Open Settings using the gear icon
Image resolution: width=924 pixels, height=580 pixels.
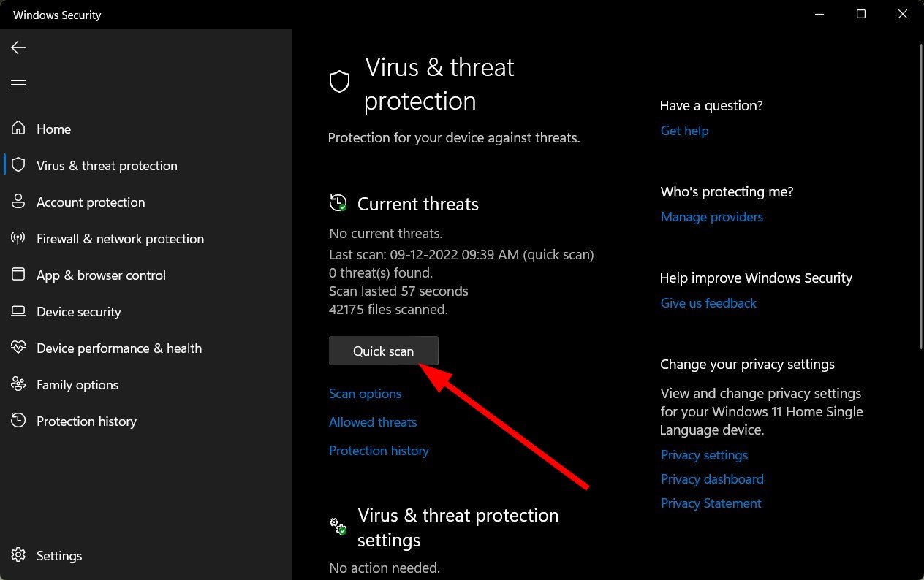pyautogui.click(x=18, y=555)
